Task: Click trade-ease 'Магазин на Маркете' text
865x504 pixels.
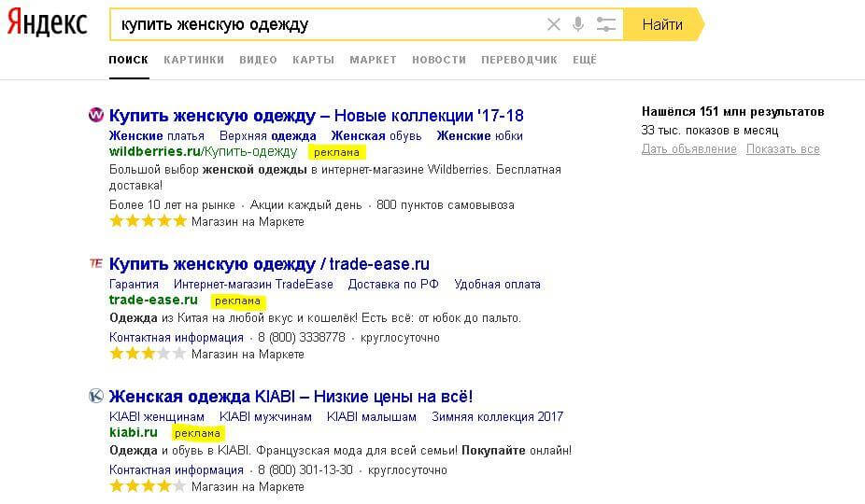Action: tap(248, 354)
